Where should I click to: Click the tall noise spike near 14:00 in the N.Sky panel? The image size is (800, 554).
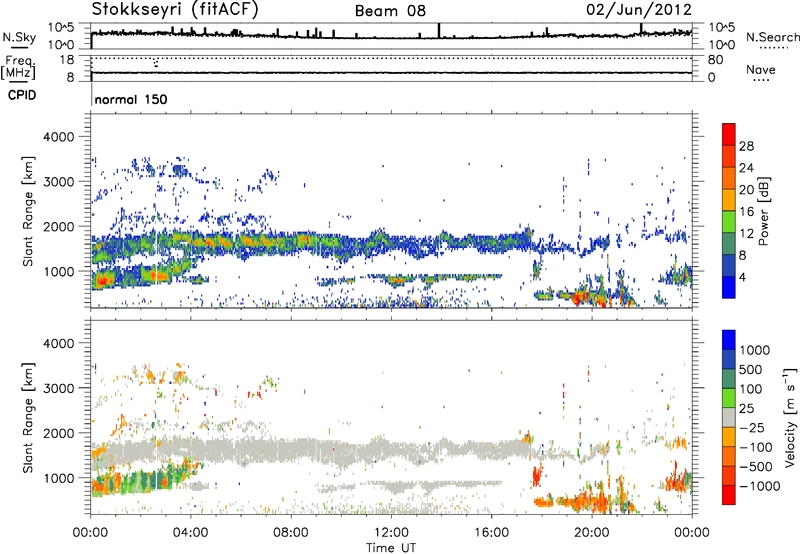tap(438, 30)
